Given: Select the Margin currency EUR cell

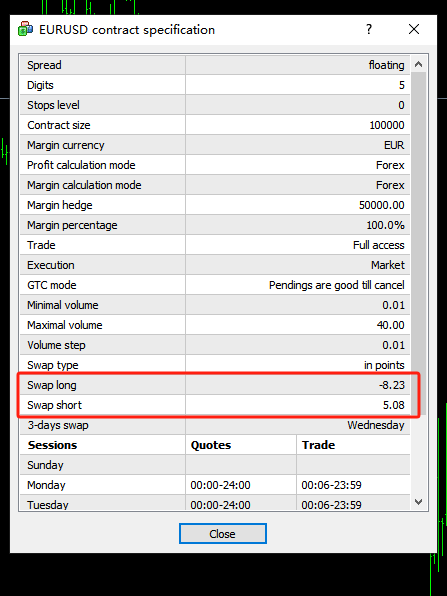Looking at the screenshot, I should click(298, 145).
